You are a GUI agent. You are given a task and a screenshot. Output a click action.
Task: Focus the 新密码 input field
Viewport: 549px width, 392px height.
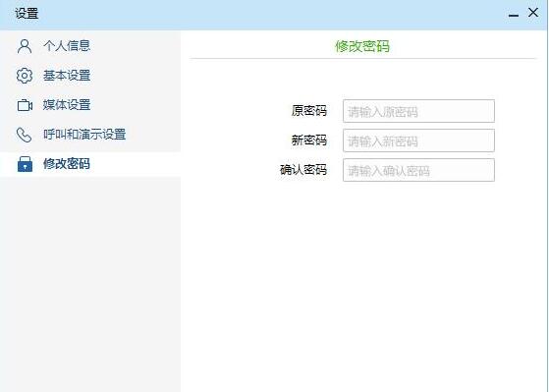[x=418, y=140]
